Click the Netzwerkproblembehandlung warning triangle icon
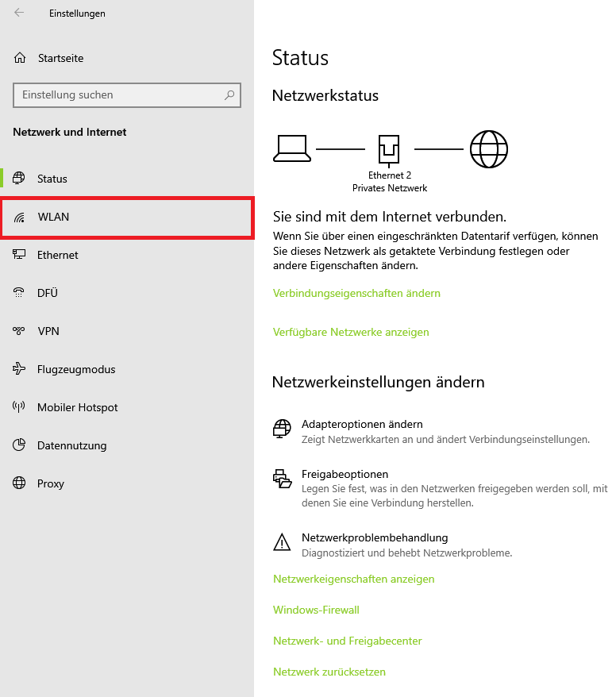The image size is (616, 697). tap(282, 543)
